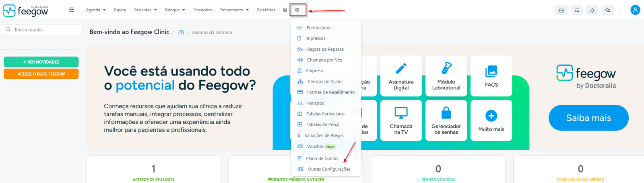The image size is (644, 183).
Task: Open the Relatórios menu item
Action: tap(266, 10)
